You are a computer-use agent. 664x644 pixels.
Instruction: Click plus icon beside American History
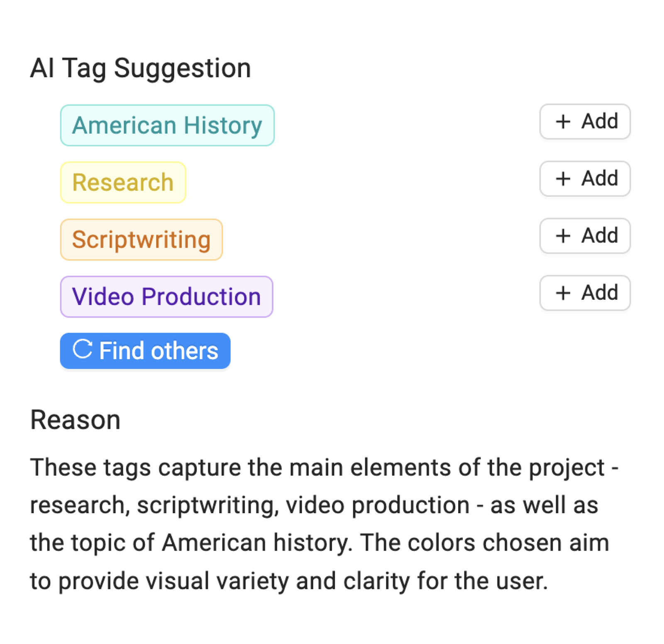(563, 122)
